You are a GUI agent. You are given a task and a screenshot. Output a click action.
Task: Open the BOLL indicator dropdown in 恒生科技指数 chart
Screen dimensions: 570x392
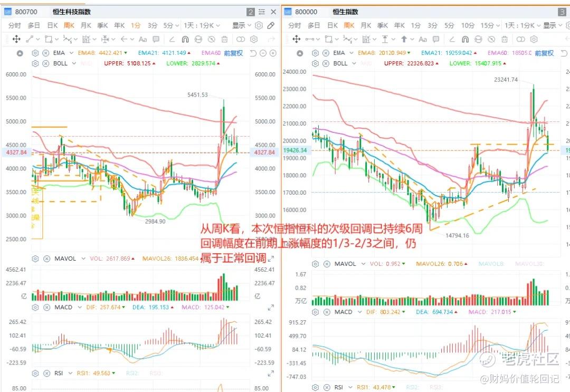point(74,63)
